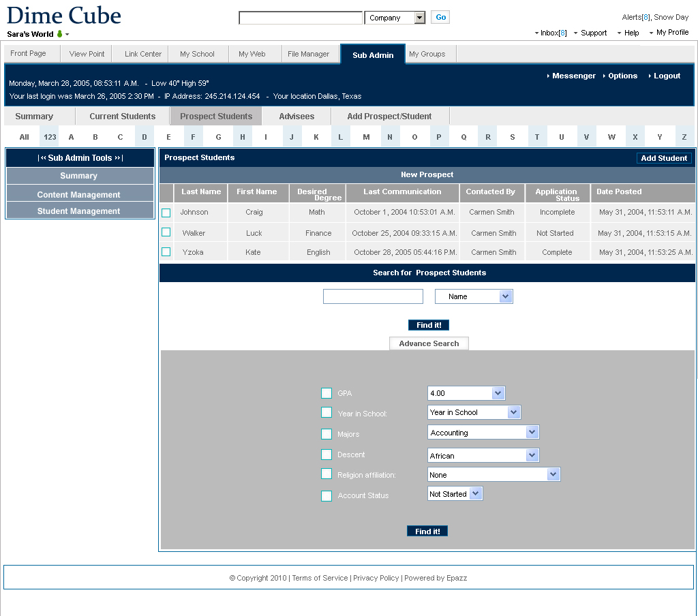Viewport: 698px width, 616px height.
Task: Enable the GPA filter checkbox
Action: (x=327, y=393)
